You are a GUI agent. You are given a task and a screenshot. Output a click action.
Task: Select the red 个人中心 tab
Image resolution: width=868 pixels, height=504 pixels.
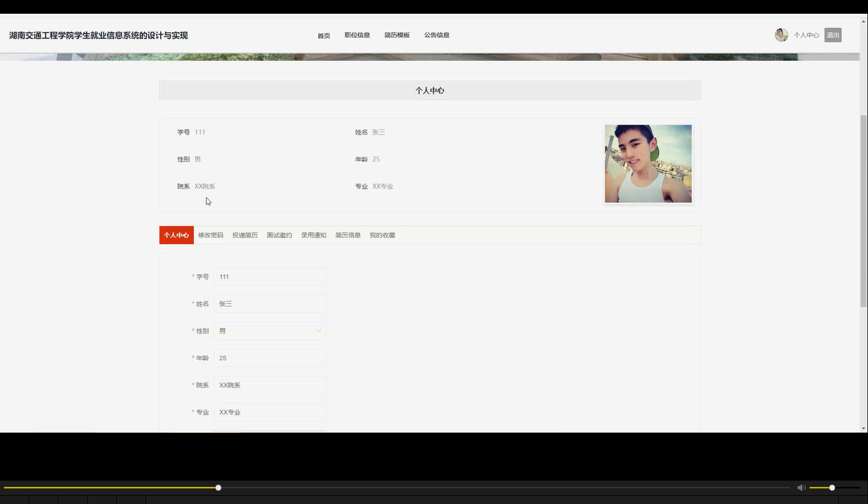point(176,235)
